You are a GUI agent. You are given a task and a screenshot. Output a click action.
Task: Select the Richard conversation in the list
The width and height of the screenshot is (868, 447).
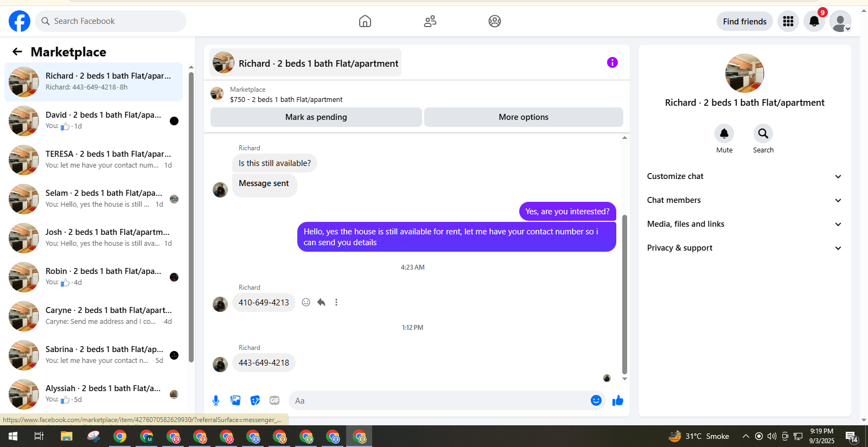(93, 82)
